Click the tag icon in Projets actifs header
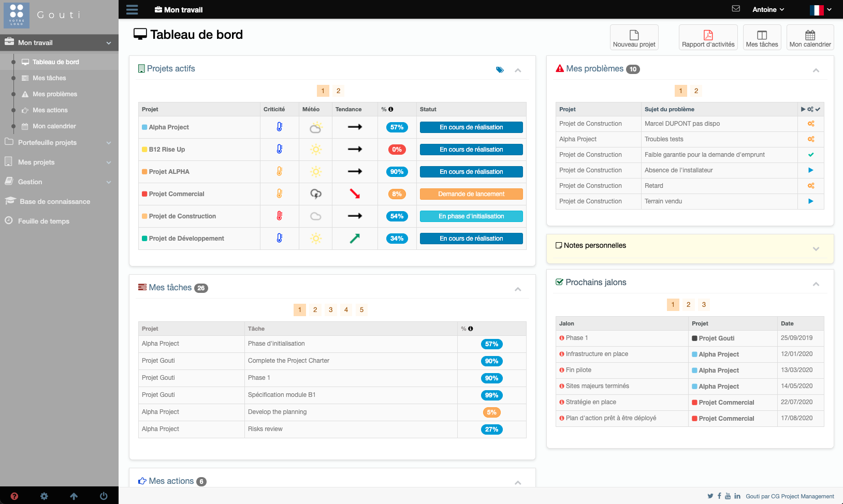 (500, 69)
